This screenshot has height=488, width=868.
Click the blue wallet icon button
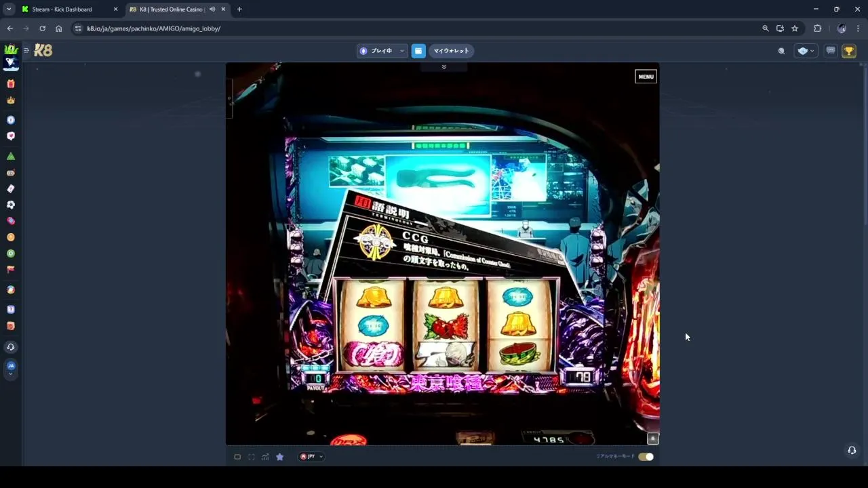pos(418,51)
